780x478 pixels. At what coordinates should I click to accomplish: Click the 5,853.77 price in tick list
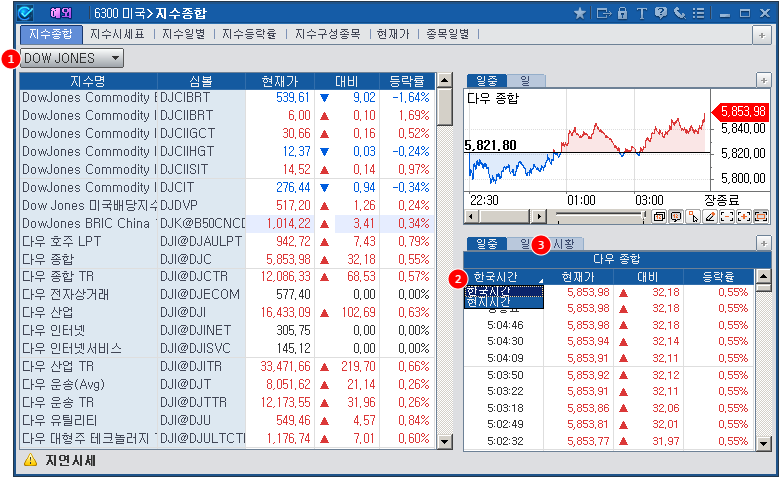(588, 441)
